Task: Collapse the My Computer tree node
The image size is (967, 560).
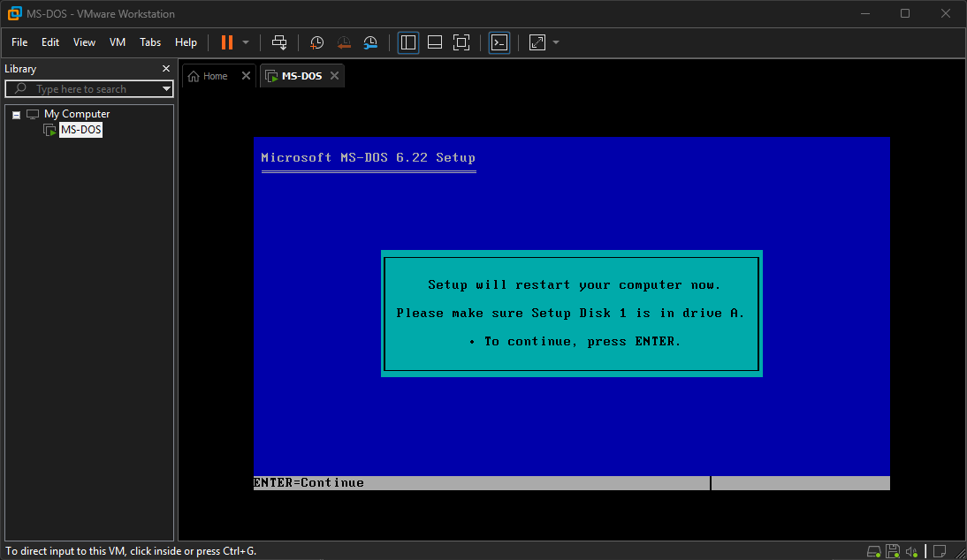Action: point(16,114)
